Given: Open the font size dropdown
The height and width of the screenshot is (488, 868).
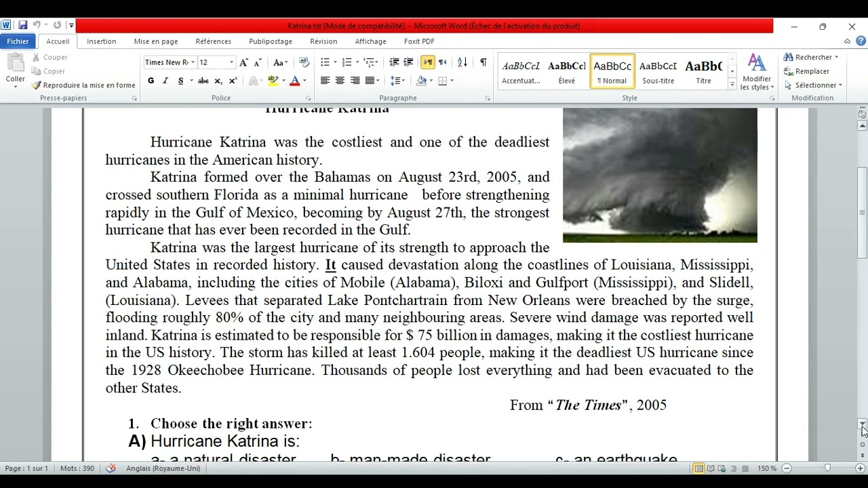Looking at the screenshot, I should [231, 62].
